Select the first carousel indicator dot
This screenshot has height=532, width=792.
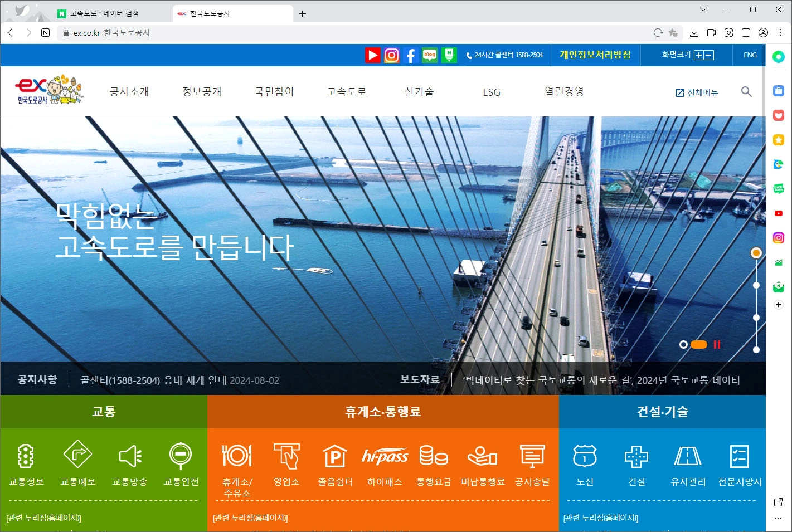(683, 345)
